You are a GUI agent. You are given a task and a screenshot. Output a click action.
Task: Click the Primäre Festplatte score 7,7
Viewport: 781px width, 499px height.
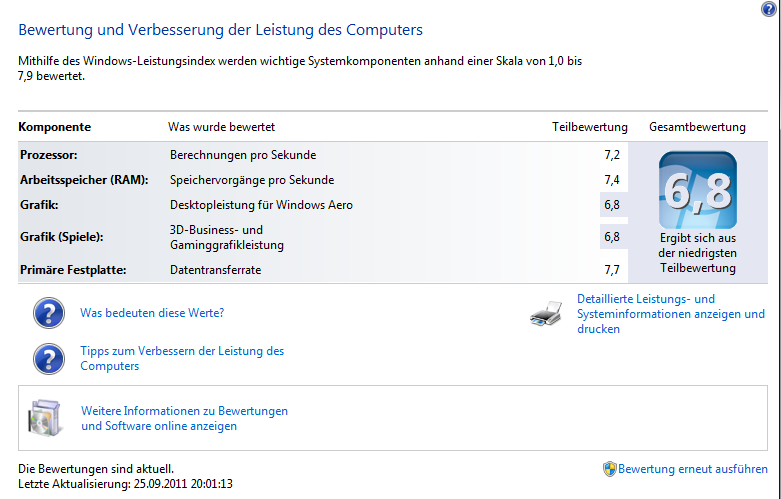tap(612, 270)
